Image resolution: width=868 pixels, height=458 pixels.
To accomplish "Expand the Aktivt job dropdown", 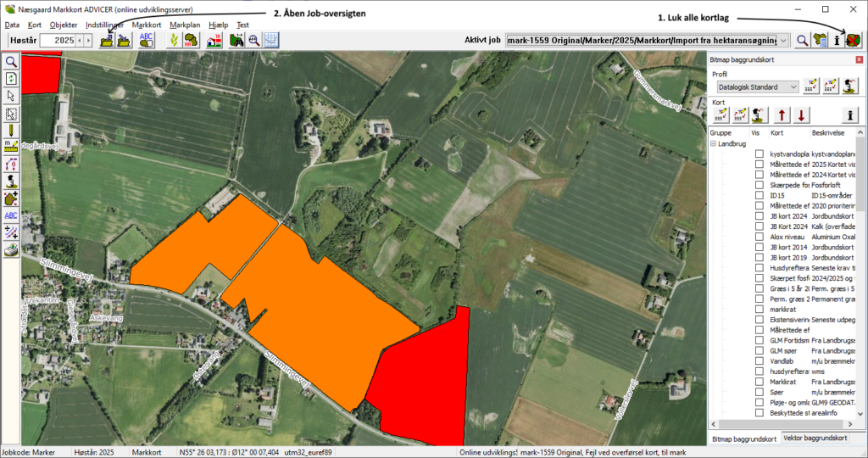I will [783, 40].
